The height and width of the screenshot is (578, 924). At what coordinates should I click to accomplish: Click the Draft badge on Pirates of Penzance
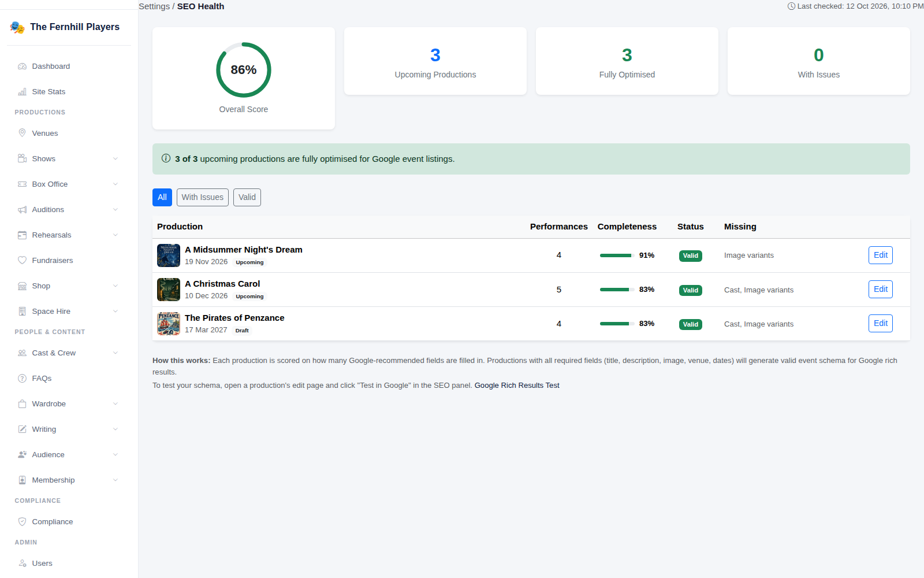click(x=242, y=331)
